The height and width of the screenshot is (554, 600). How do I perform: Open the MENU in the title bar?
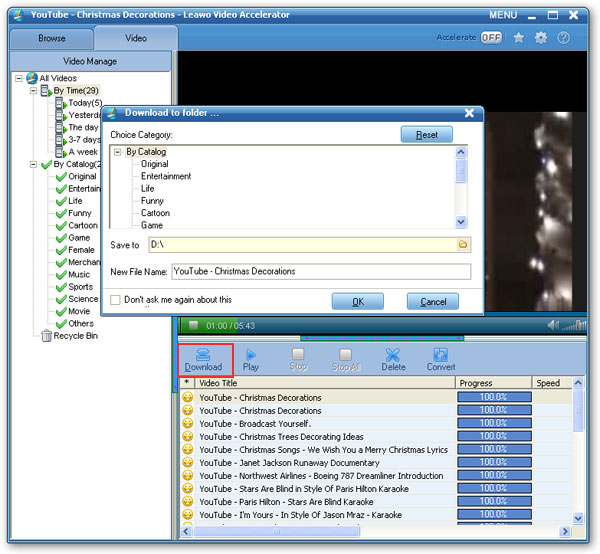tap(503, 15)
